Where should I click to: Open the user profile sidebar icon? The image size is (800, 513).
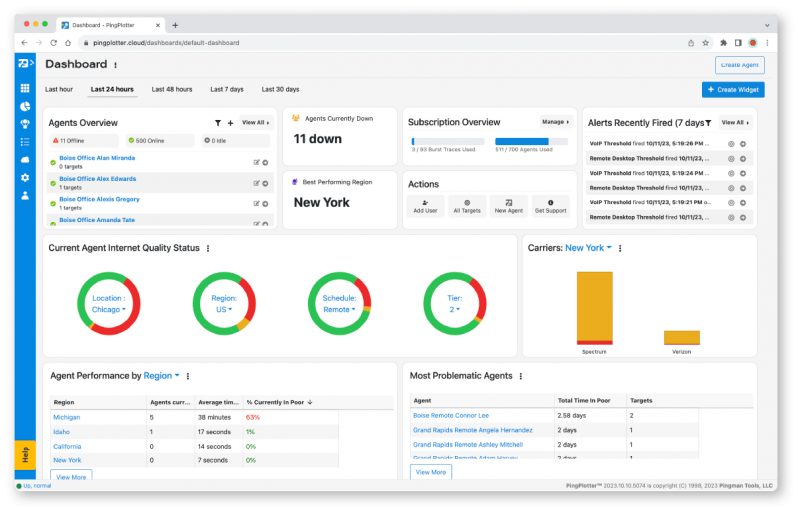24,196
